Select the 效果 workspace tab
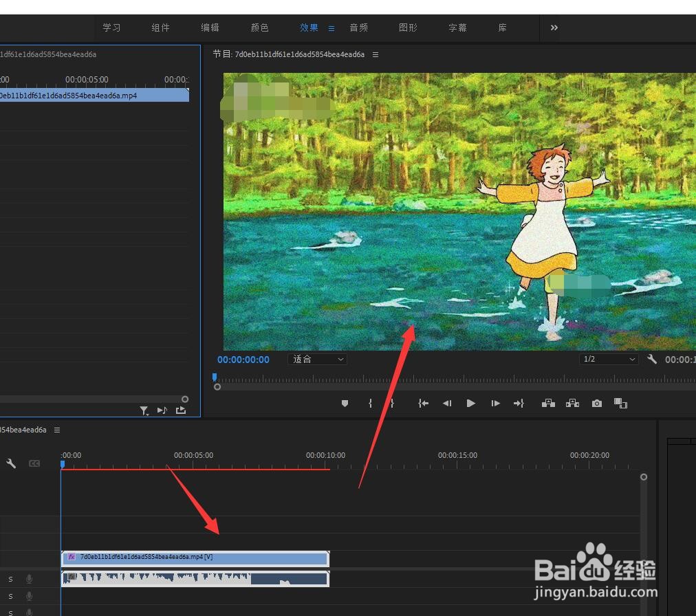The height and width of the screenshot is (616, 696). 309,27
